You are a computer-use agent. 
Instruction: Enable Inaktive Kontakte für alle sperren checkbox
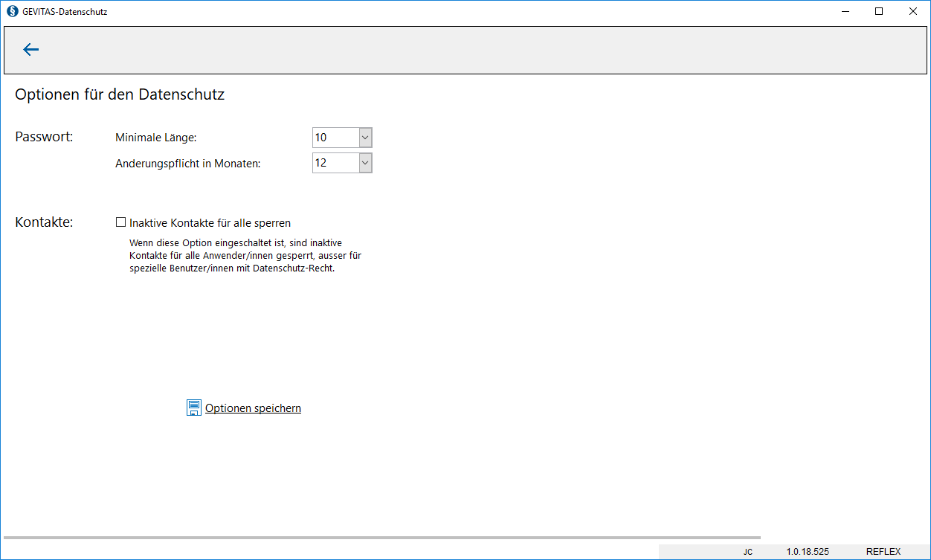coord(121,222)
